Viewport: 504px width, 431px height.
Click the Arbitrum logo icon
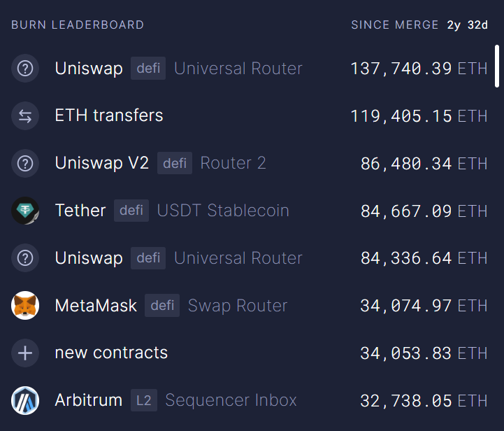point(25,401)
